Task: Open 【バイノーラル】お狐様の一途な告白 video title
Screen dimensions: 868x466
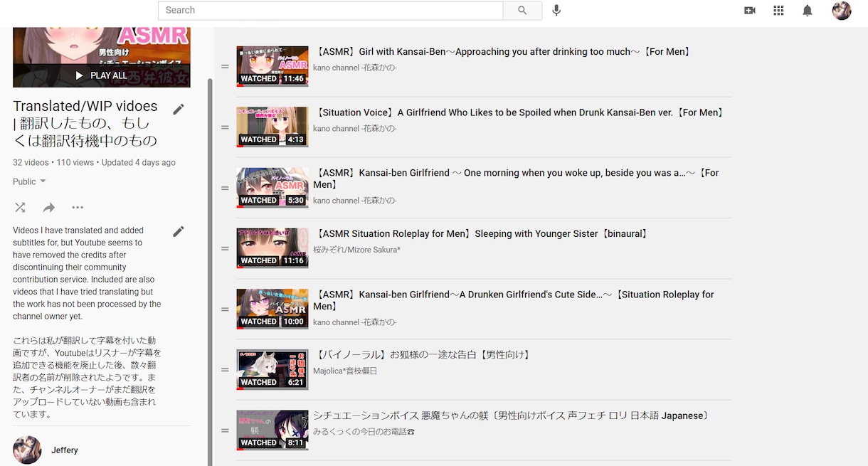Action: pyautogui.click(x=423, y=355)
